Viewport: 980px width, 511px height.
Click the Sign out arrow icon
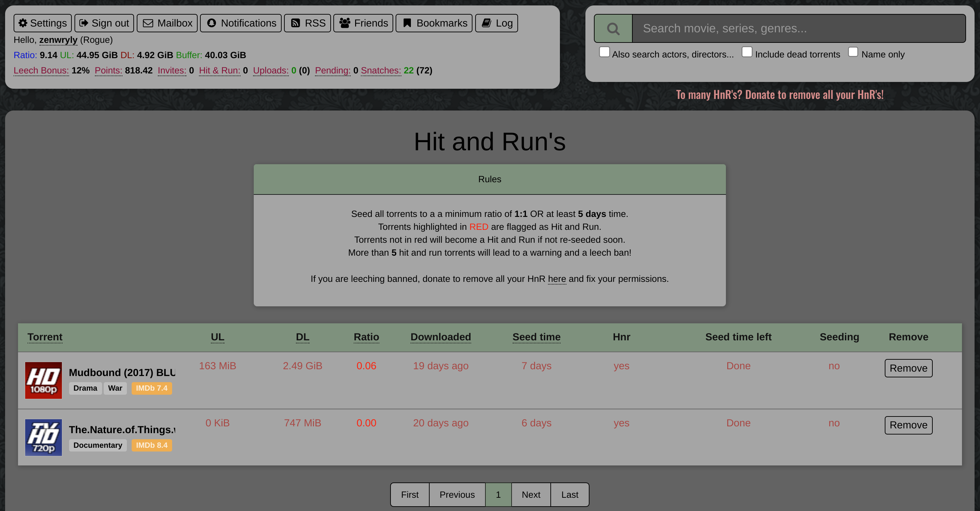click(84, 23)
